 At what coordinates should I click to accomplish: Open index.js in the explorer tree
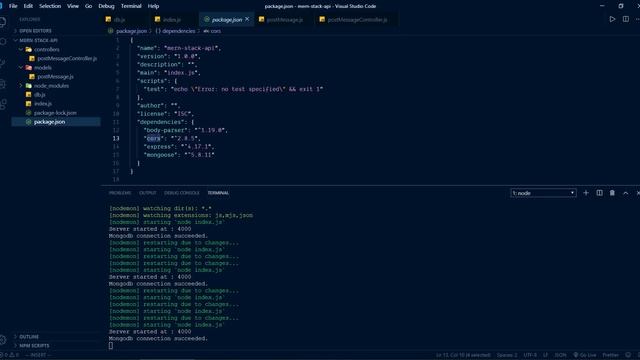tap(42, 104)
